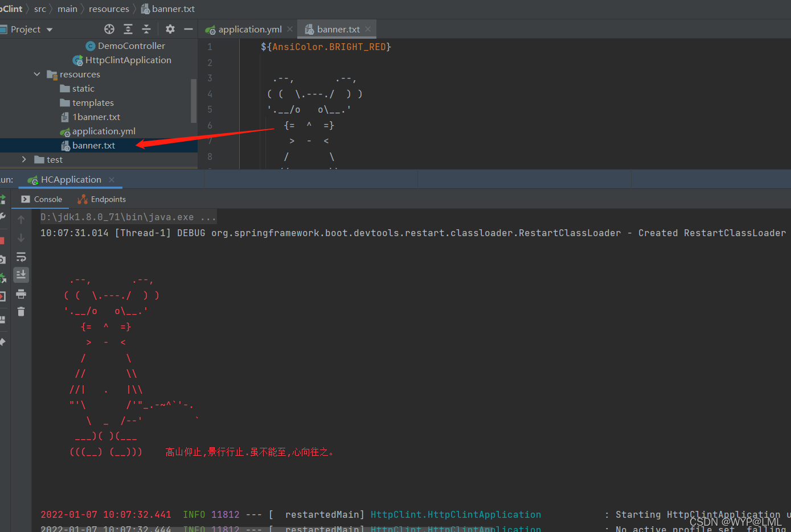Click banner.txt in the breadcrumb path
The height and width of the screenshot is (532, 791).
click(x=168, y=9)
